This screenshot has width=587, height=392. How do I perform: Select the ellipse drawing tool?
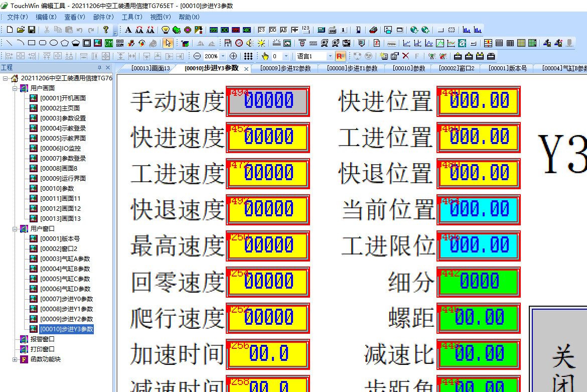[54, 43]
